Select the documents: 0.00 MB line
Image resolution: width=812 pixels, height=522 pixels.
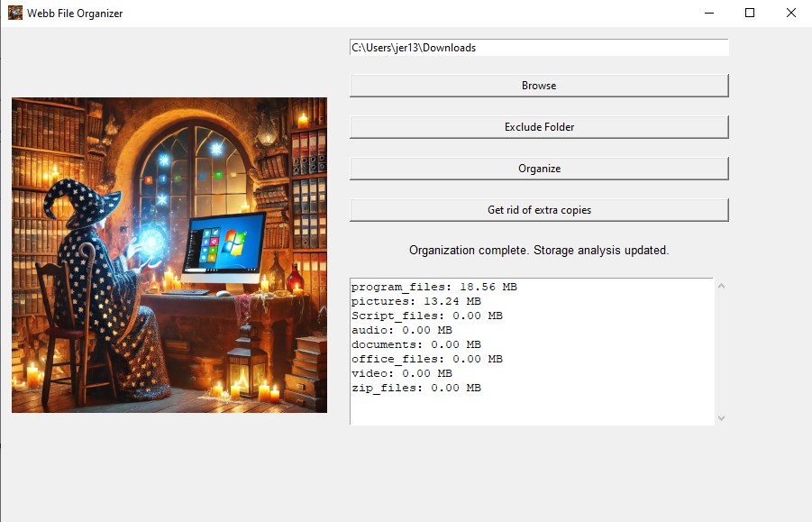pos(415,345)
